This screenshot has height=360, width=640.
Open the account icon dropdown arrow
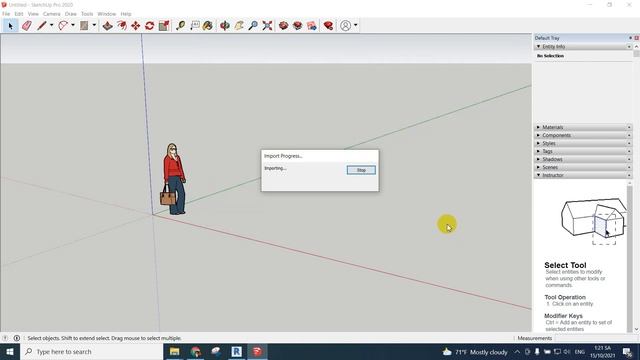point(356,26)
